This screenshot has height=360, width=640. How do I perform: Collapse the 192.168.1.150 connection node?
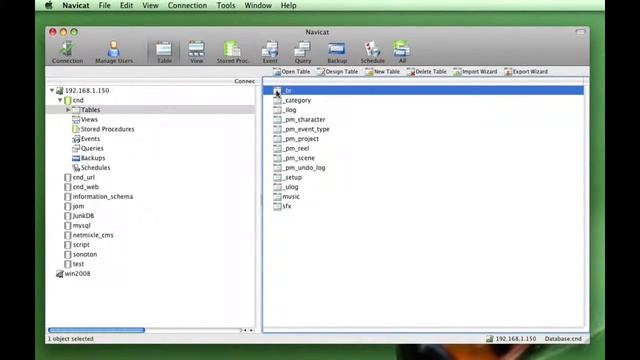coord(52,90)
